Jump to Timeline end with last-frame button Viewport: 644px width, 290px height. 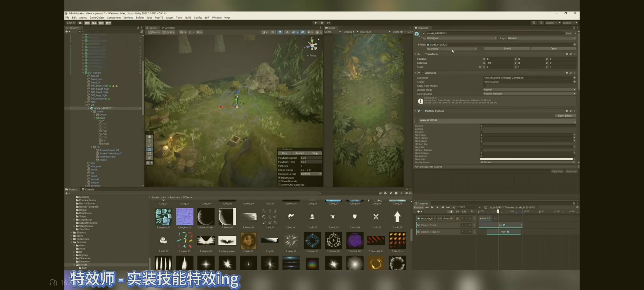coord(448,207)
